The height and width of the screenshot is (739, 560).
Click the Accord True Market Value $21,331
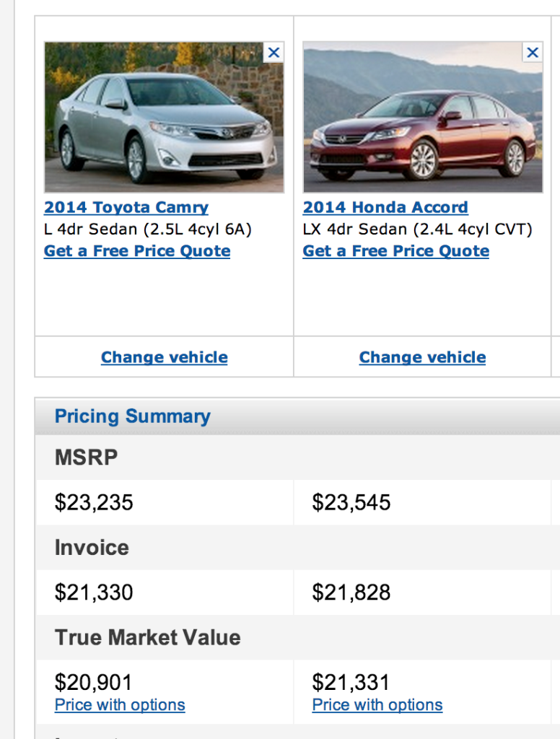point(351,683)
